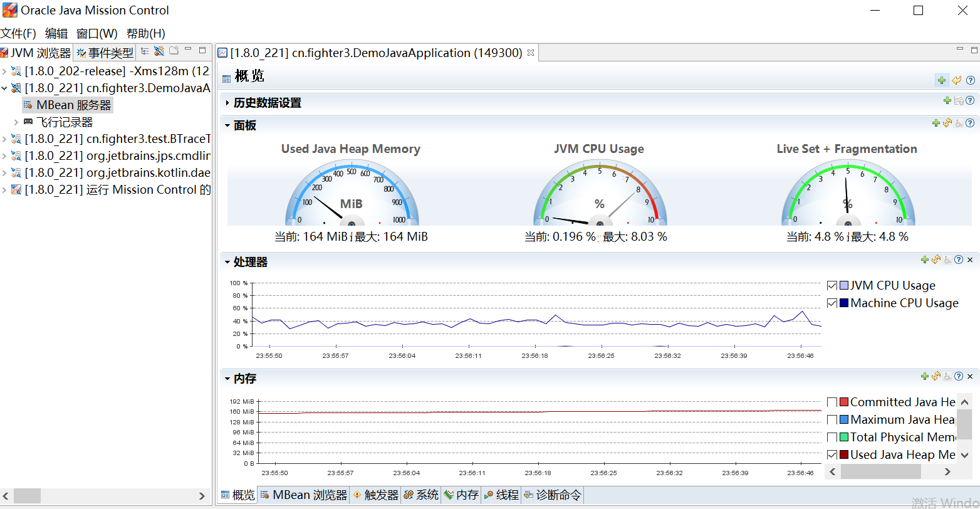
Task: Expand the 历史数据设置 section
Action: (227, 103)
